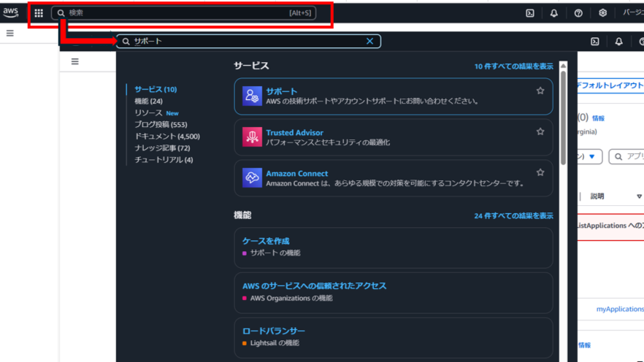Open the Trusted Advisor result
Screen dimensions: 644x362
(x=394, y=137)
